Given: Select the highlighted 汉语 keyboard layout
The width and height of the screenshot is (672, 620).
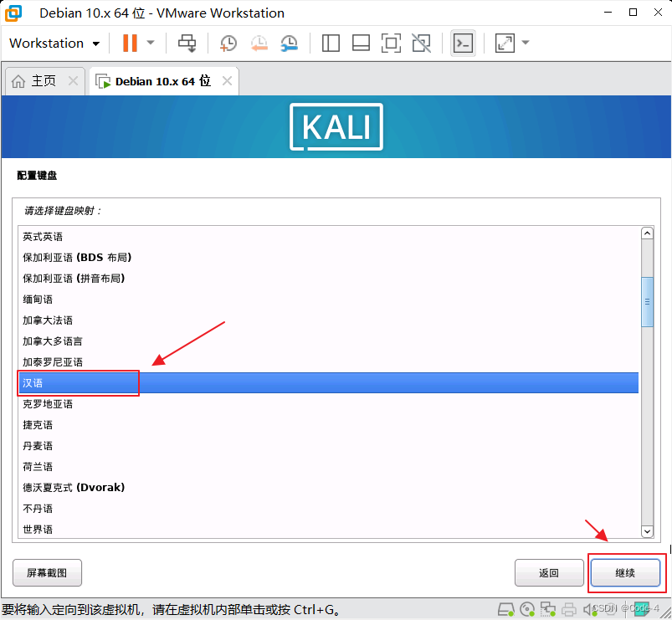Looking at the screenshot, I should pos(328,383).
